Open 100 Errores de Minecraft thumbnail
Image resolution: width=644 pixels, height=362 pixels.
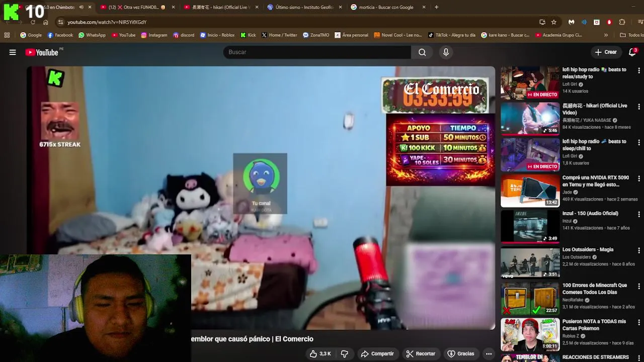click(530, 299)
